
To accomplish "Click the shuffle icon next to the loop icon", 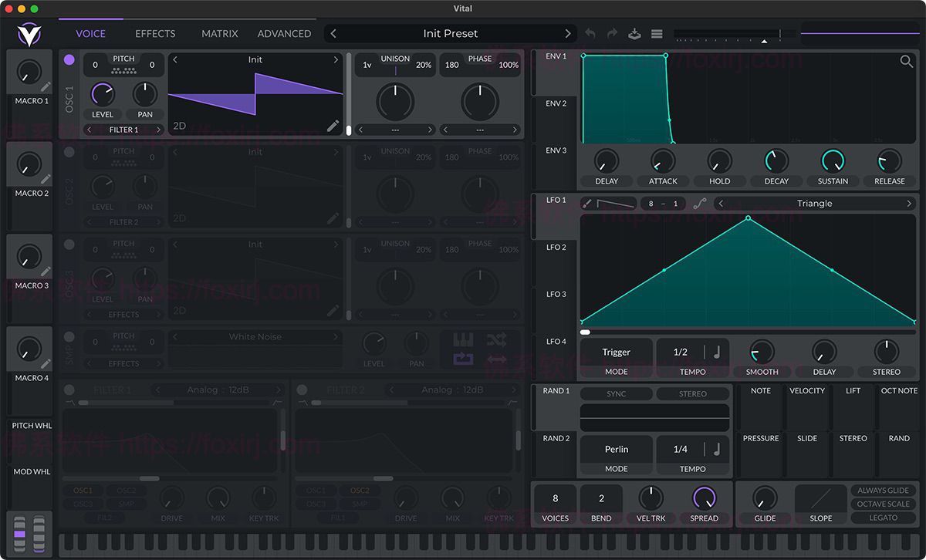I will [496, 339].
